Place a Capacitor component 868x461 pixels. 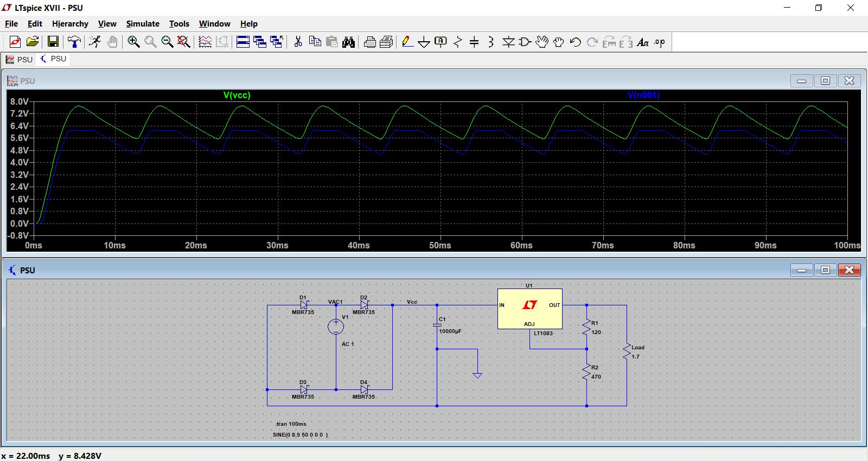pyautogui.click(x=474, y=42)
